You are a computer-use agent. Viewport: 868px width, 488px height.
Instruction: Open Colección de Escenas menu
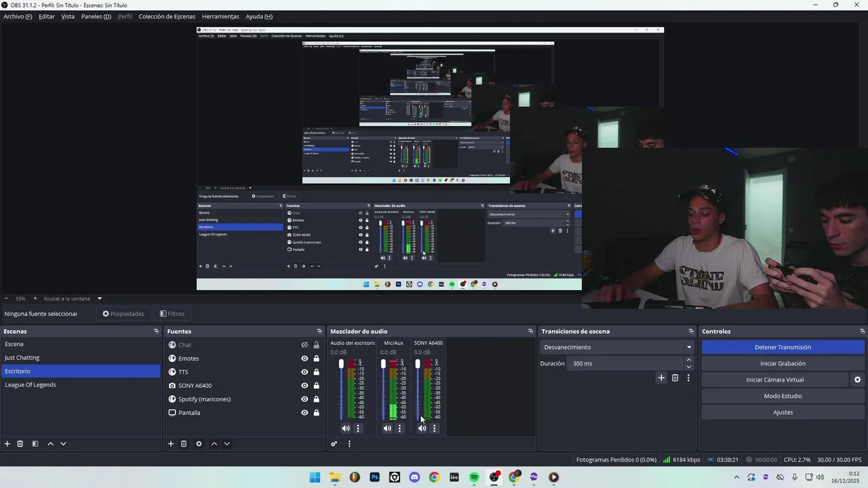tap(167, 16)
